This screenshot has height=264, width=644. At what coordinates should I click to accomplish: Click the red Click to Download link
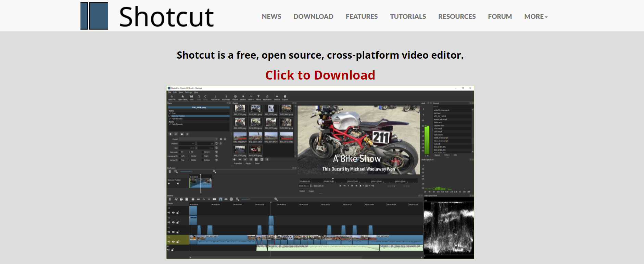(320, 75)
